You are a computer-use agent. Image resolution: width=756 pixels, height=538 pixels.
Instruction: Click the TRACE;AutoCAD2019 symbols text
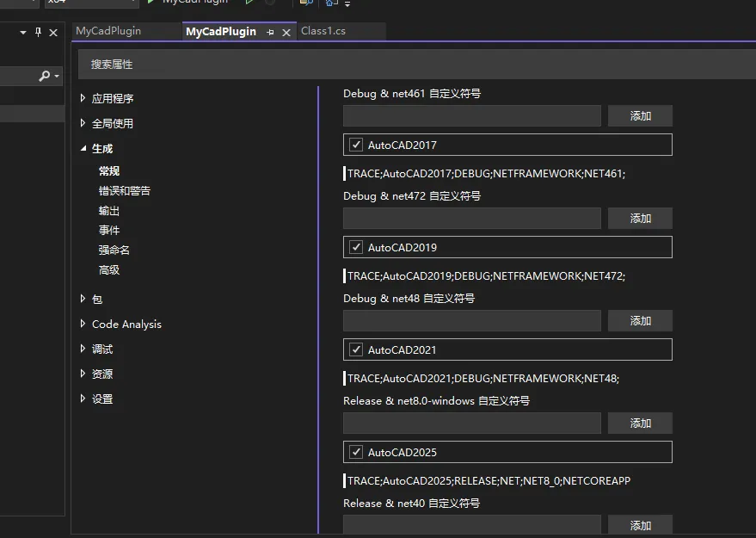[x=486, y=276]
